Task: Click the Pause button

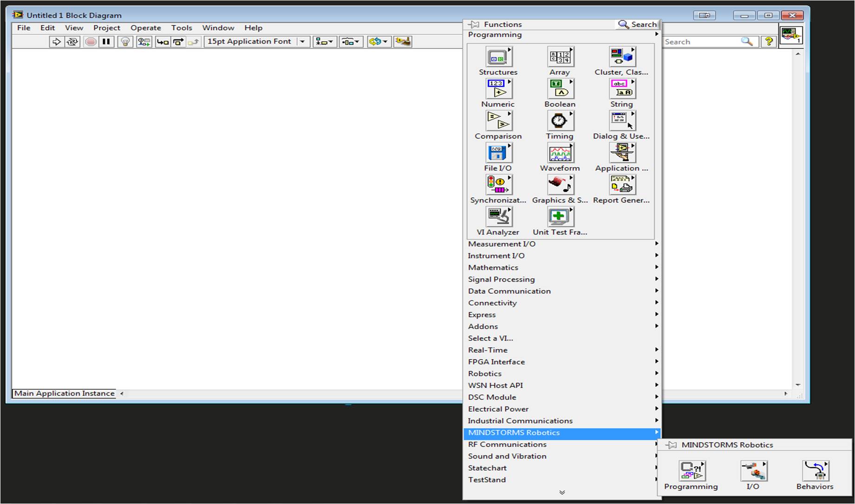Action: [106, 42]
